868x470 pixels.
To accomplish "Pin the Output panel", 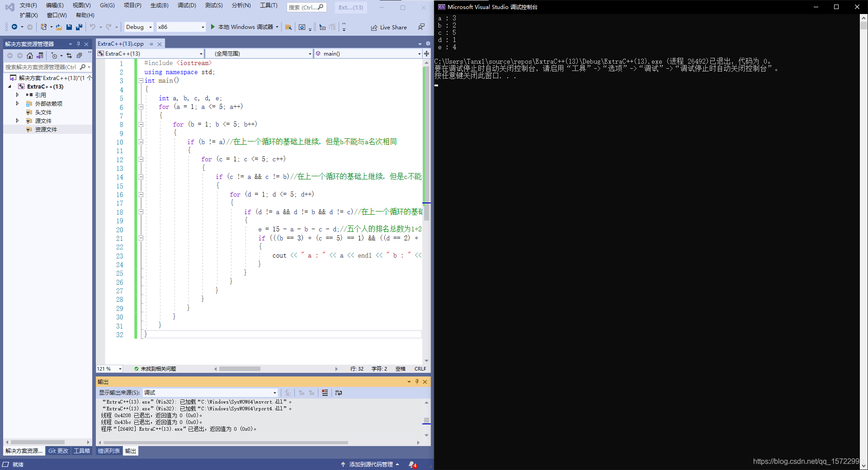I will (x=417, y=382).
